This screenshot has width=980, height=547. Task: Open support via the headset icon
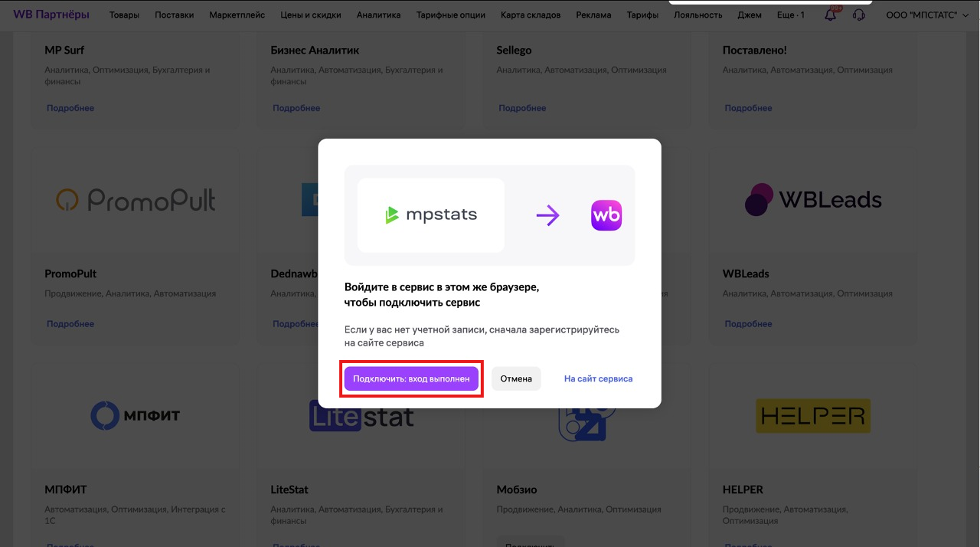pyautogui.click(x=858, y=15)
